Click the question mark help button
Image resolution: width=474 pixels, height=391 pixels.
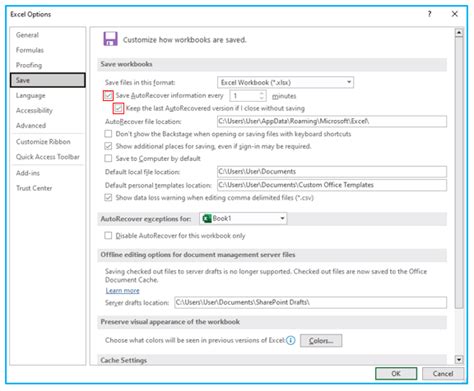pos(429,14)
